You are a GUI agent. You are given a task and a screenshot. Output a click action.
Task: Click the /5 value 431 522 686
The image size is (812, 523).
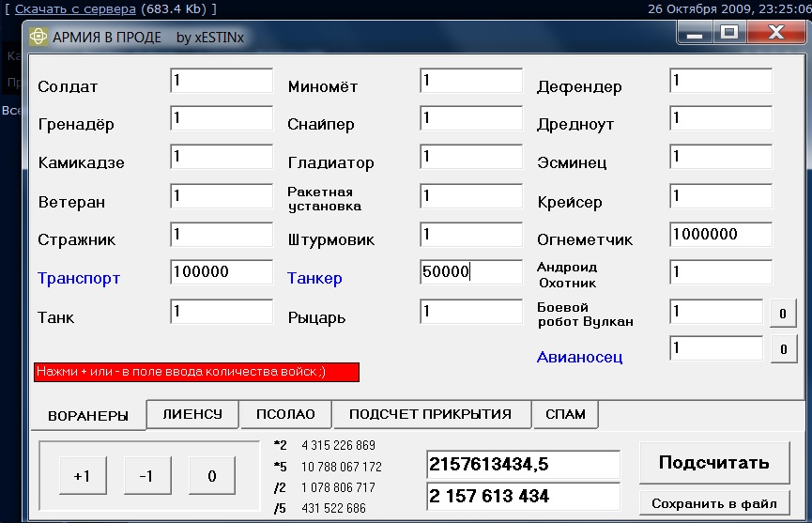click(x=333, y=509)
